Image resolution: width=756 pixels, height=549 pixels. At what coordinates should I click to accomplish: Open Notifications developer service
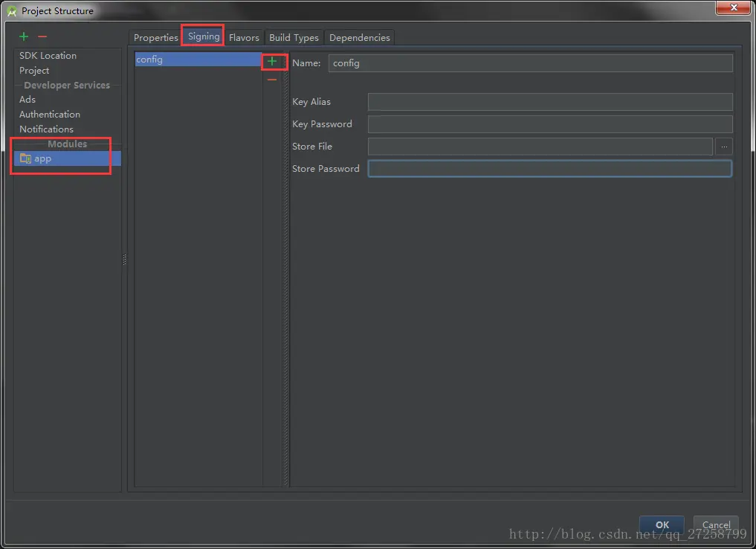pos(46,129)
